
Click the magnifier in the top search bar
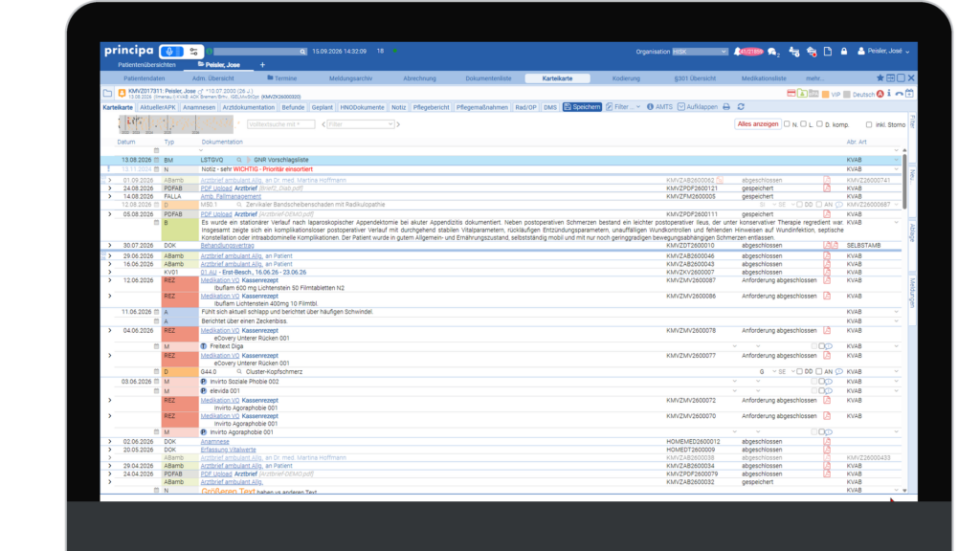tap(302, 52)
